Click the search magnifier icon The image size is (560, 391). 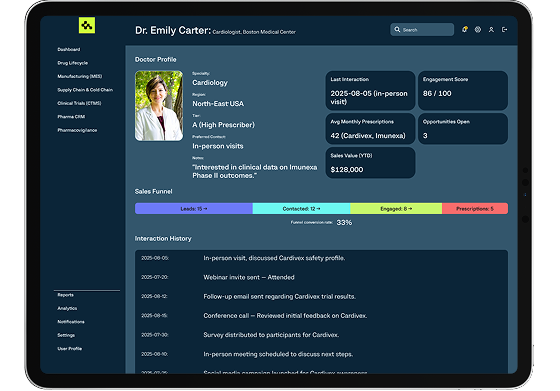[397, 30]
